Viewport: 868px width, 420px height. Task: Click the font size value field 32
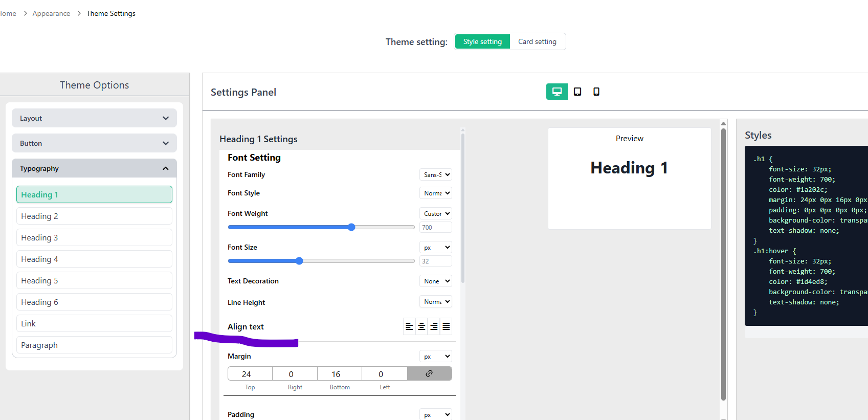click(436, 261)
